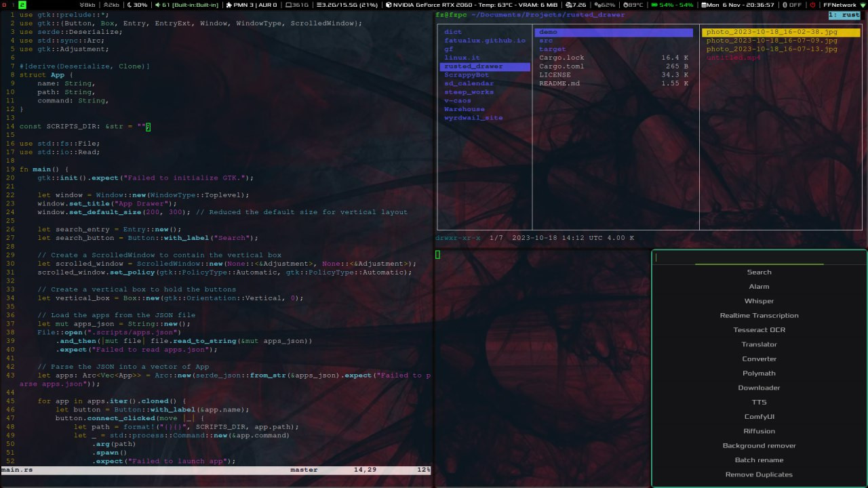Click the green battery 54% indicator

(x=672, y=5)
